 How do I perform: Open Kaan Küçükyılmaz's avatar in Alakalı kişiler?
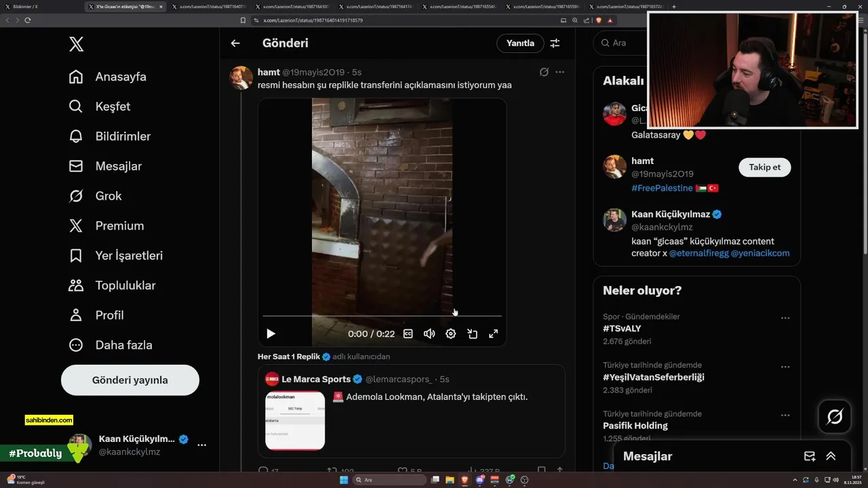[x=614, y=220]
